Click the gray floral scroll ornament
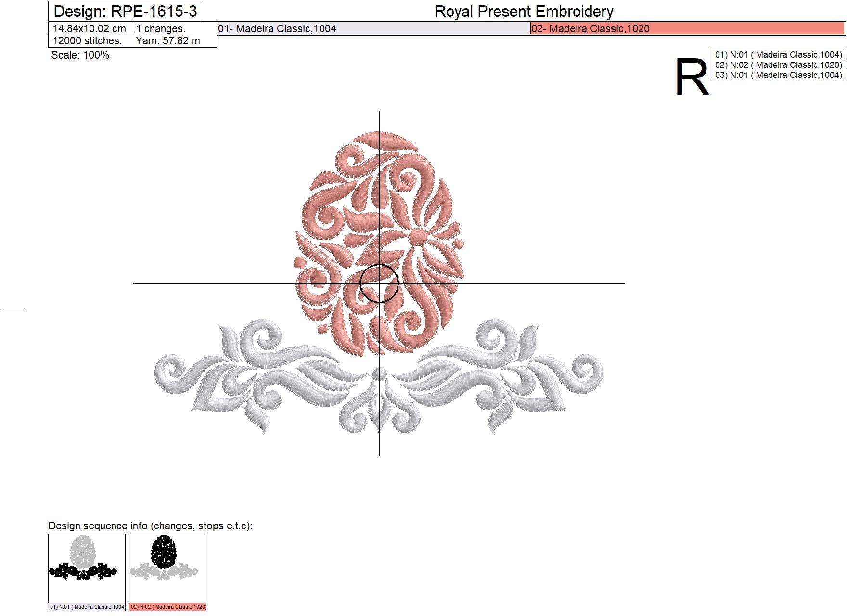This screenshot has height=616, width=847. tap(378, 376)
